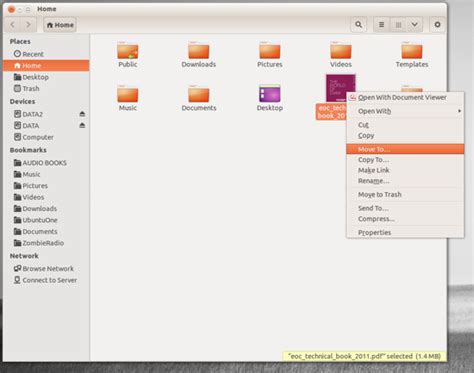This screenshot has width=474, height=373.
Task: Eject the DATA drive
Action: (82, 125)
